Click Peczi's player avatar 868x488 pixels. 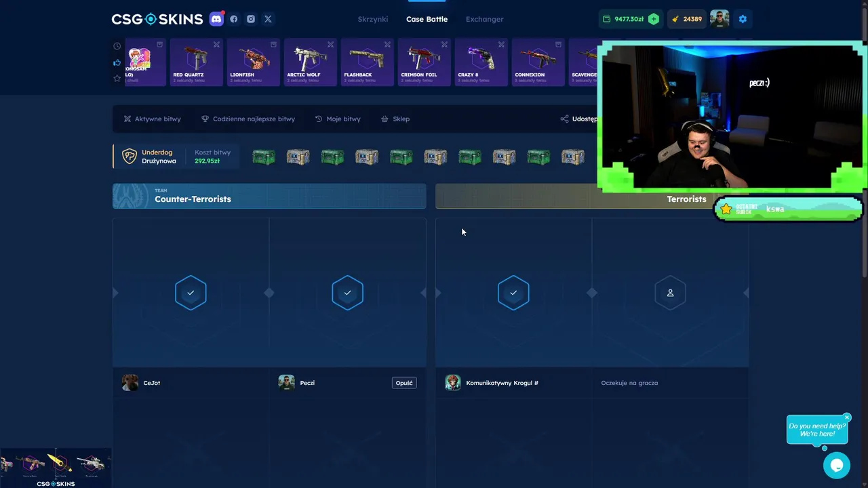287,382
